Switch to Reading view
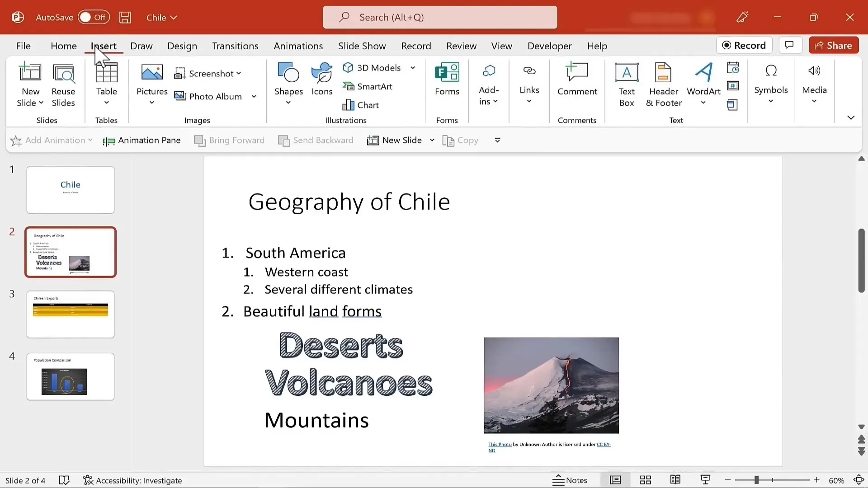The image size is (868, 488). pos(675,480)
